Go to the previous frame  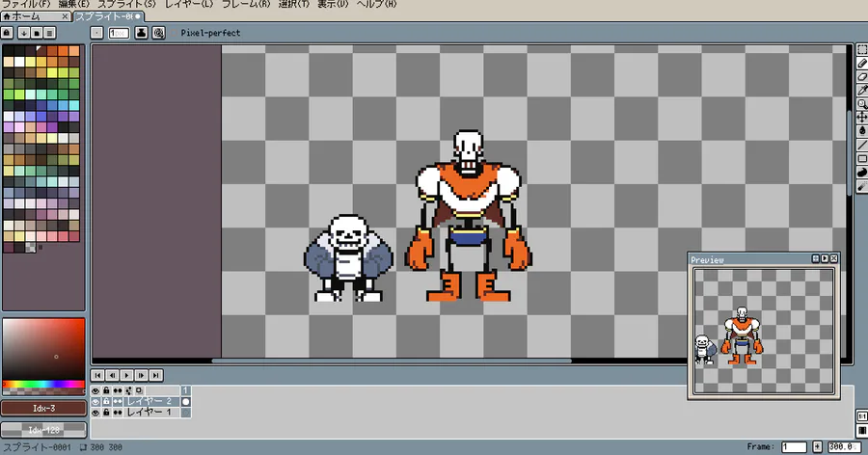(112, 375)
